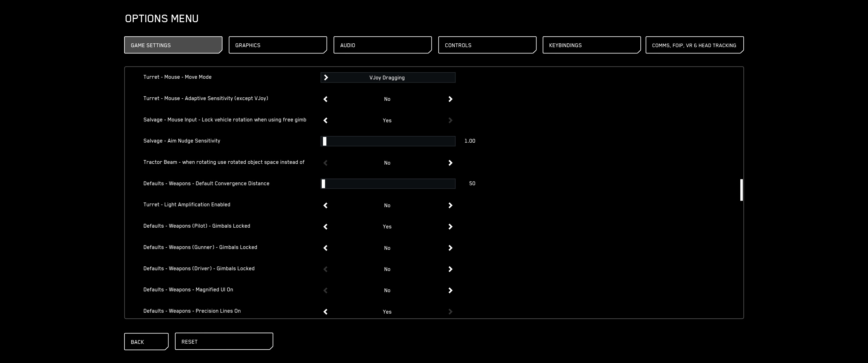
Task: Click right arrow for Tractor Beam rotation setting
Action: (x=450, y=163)
